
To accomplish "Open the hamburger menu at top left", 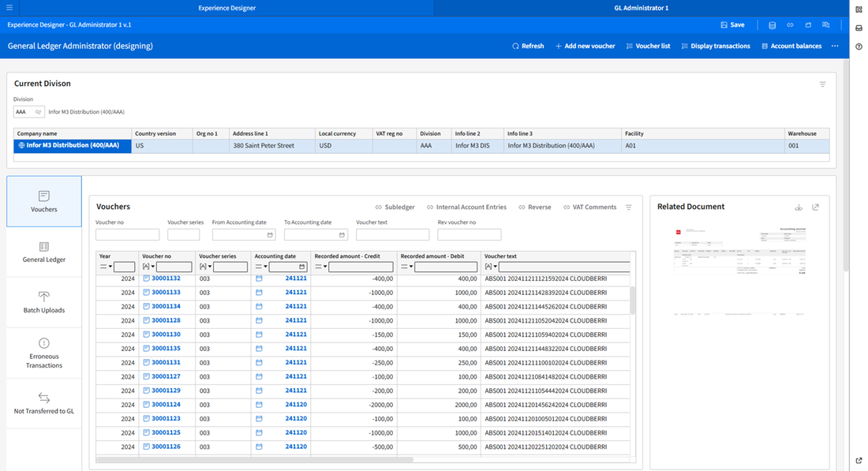I will pyautogui.click(x=9, y=8).
